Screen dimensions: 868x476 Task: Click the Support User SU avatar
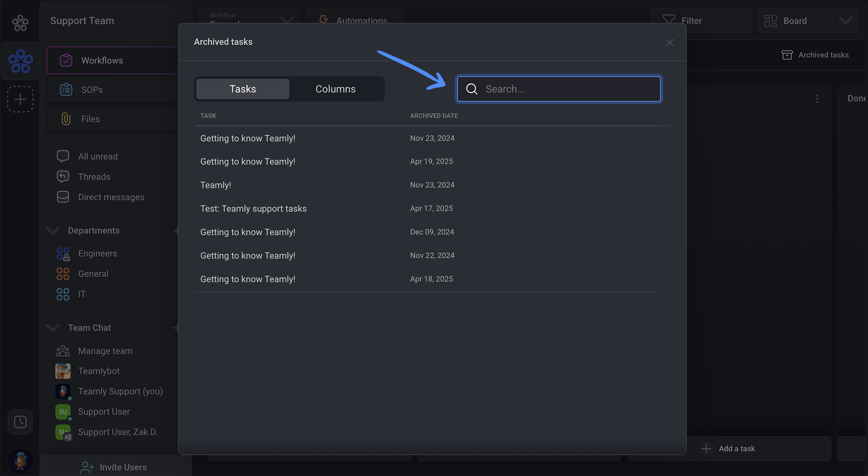[63, 412]
